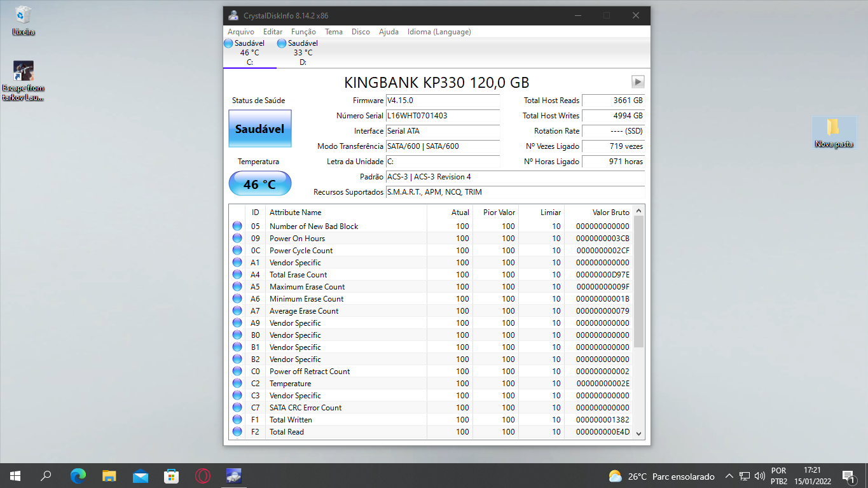Click status icon for Power off Retract Count
Screen dimensions: 868x488
pyautogui.click(x=237, y=371)
